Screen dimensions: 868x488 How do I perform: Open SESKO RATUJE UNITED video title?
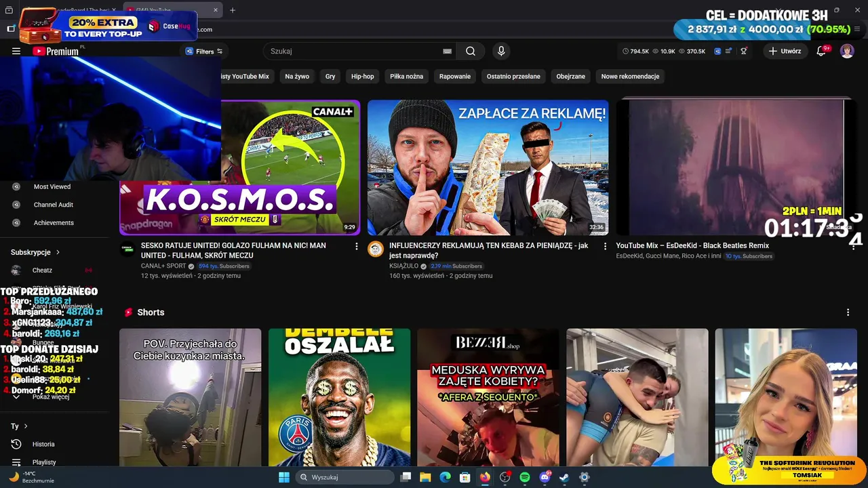233,250
